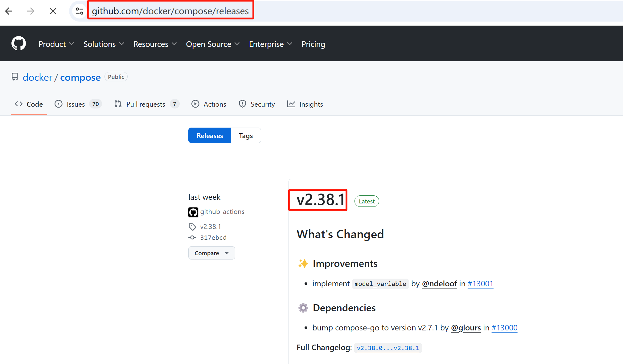The width and height of the screenshot is (623, 364).
Task: Click the github-actions avatar
Action: (x=193, y=212)
